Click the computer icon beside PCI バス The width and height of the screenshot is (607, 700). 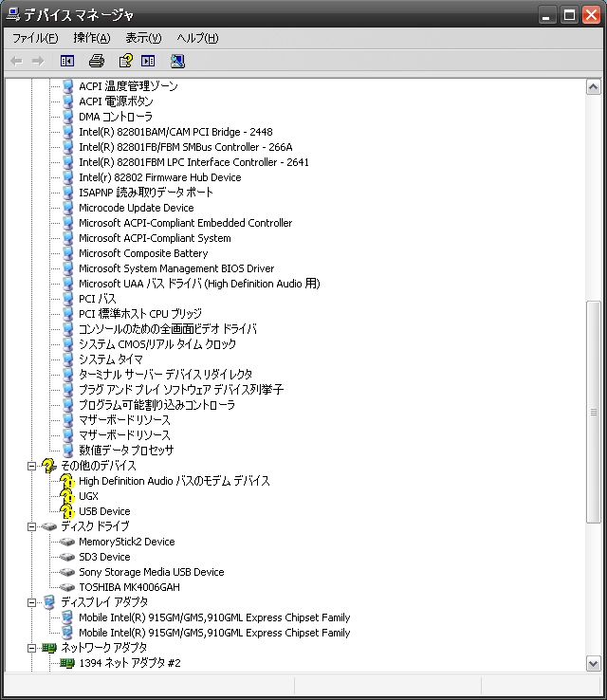[68, 299]
